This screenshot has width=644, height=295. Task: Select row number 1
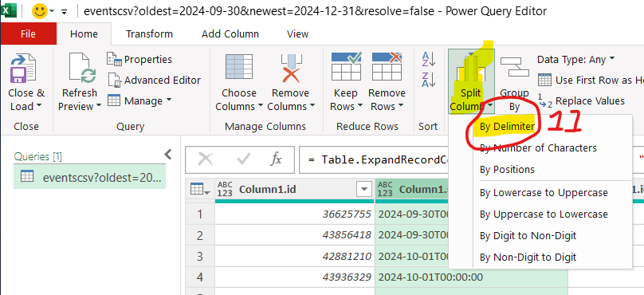[200, 214]
